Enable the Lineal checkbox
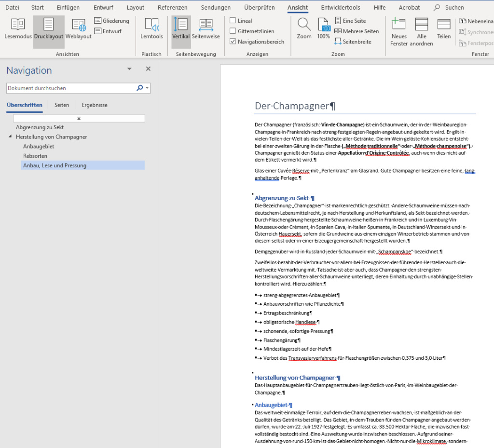 point(233,21)
